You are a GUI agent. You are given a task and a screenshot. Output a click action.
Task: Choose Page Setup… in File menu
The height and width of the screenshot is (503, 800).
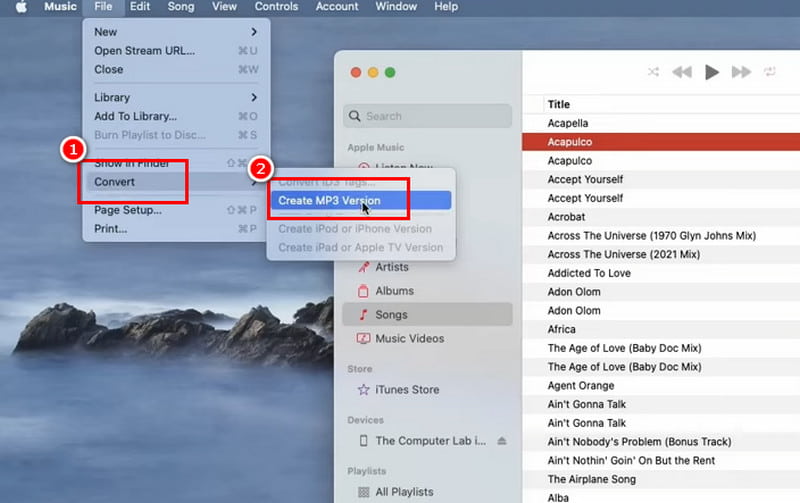click(x=176, y=210)
